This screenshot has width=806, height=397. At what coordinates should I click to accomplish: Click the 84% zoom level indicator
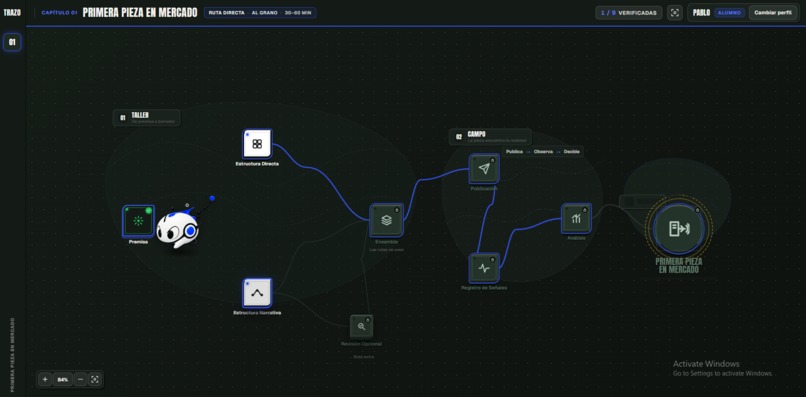[x=63, y=380]
